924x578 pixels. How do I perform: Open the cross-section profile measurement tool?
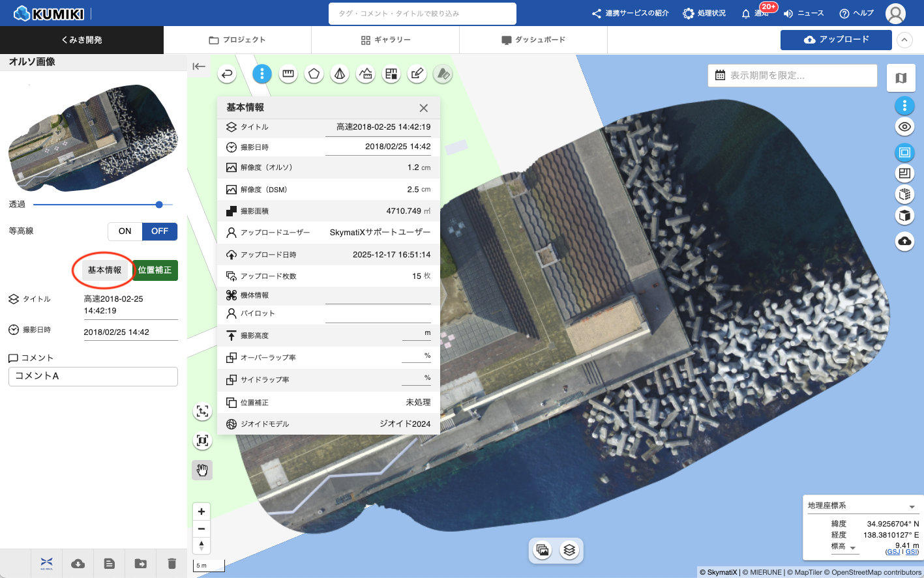[366, 74]
